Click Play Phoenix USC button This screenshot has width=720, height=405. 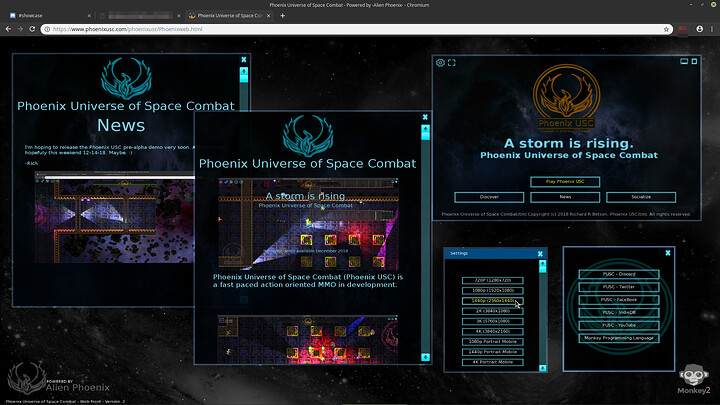565,182
